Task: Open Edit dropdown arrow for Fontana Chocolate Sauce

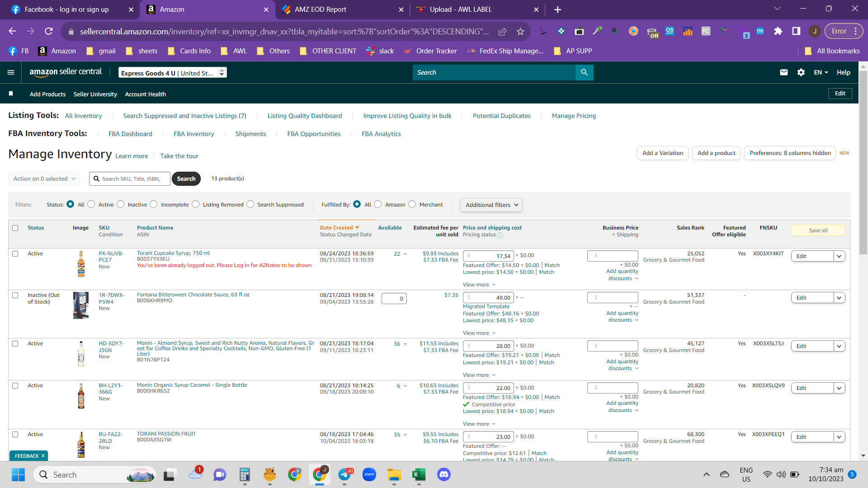Action: (x=840, y=298)
